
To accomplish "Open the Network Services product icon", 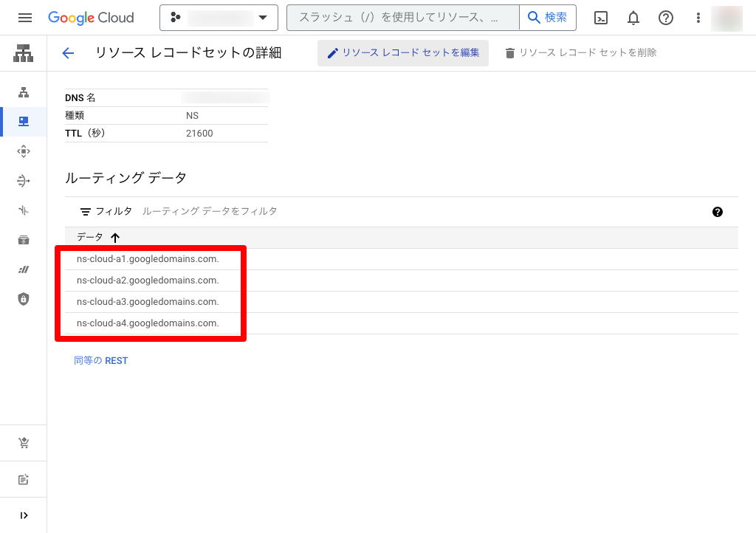I will point(23,53).
